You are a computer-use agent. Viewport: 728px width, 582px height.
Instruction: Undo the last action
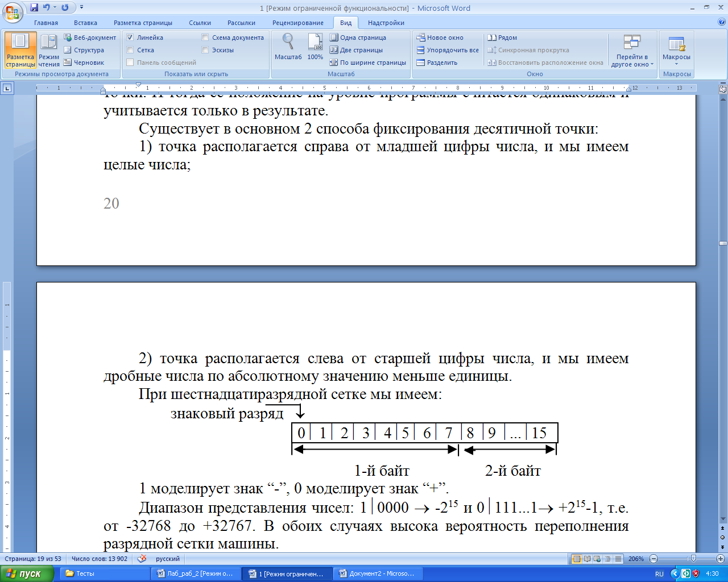[x=47, y=7]
